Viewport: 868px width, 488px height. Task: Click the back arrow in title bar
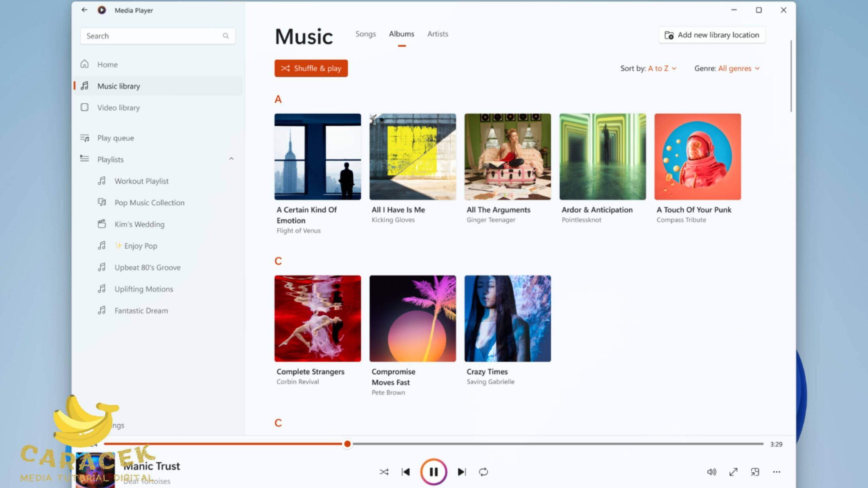point(84,10)
